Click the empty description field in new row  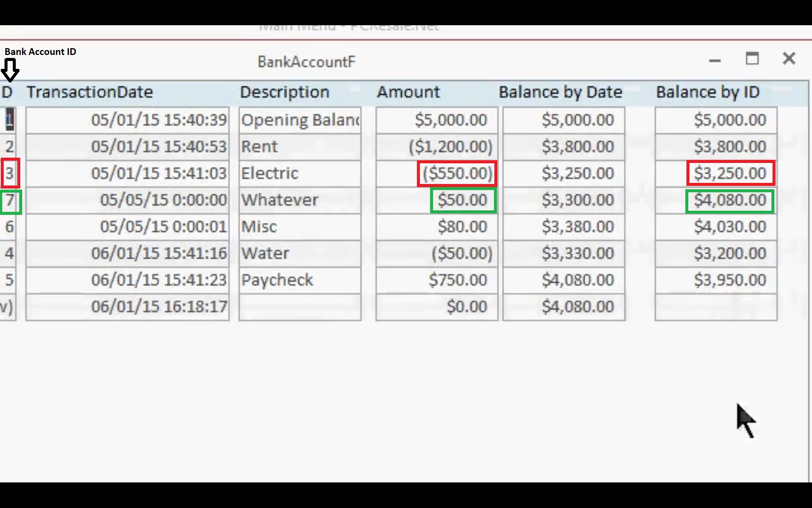pyautogui.click(x=300, y=307)
